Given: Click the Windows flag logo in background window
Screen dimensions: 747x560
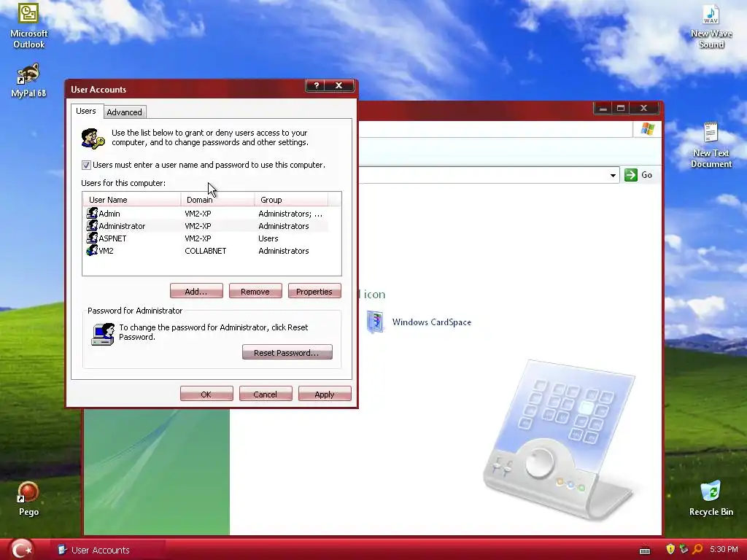Looking at the screenshot, I should (x=648, y=128).
